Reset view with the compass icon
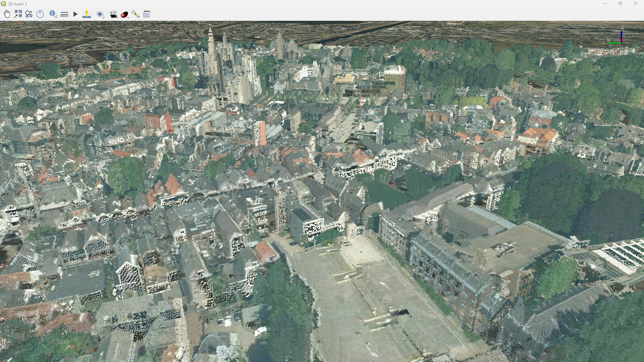The height and width of the screenshot is (362, 644). 40,14
